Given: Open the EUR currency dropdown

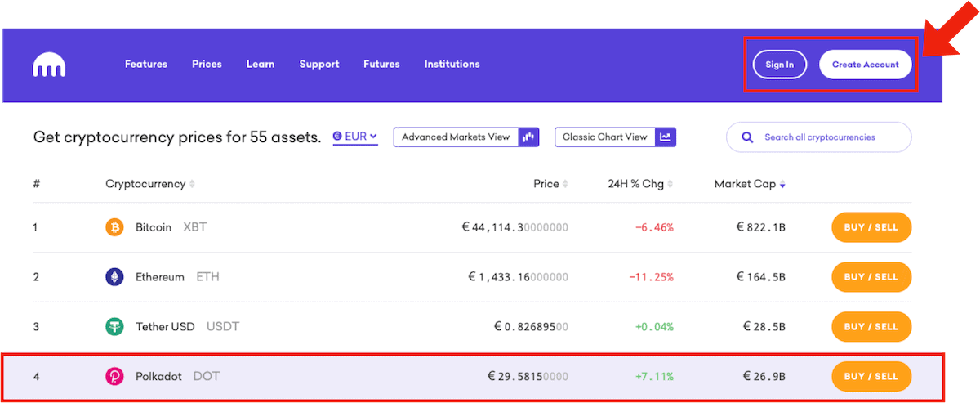Looking at the screenshot, I should point(355,137).
